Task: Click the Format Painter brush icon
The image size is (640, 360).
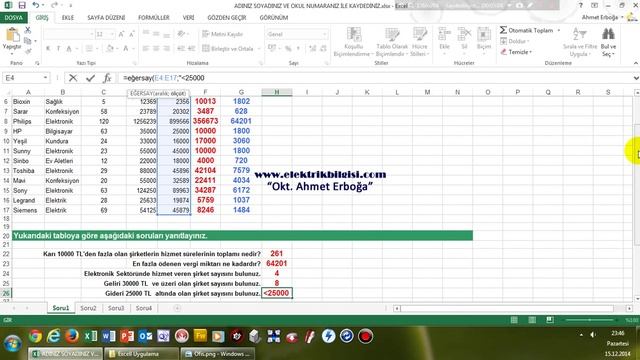Action: (28, 51)
